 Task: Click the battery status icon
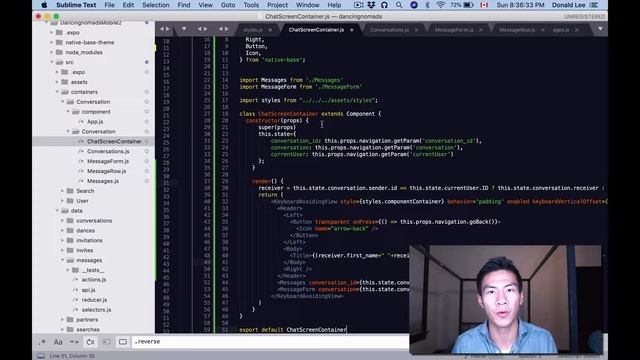[469, 5]
